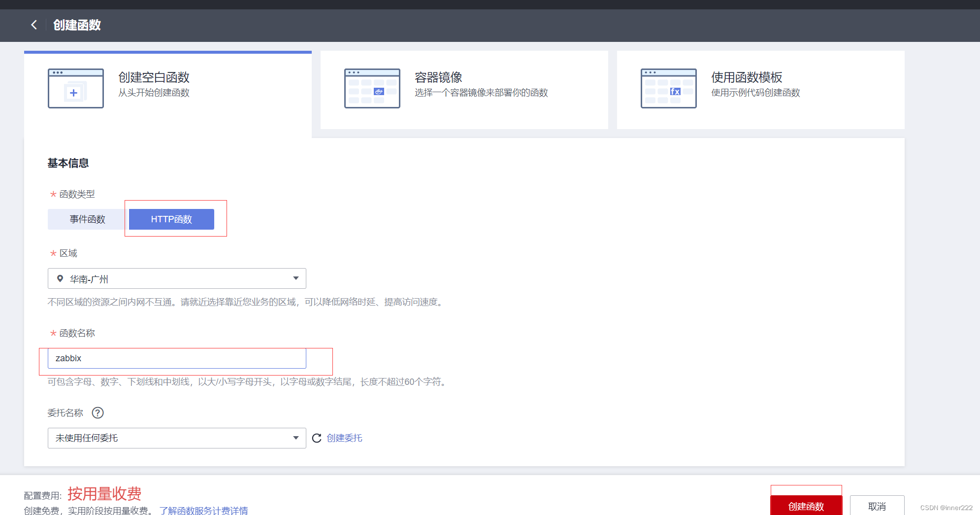Expand the 未使用任何委托 agency dropdown

[177, 438]
